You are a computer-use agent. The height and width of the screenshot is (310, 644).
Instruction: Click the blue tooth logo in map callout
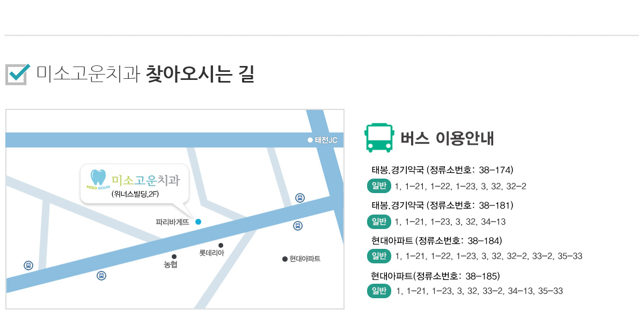(x=98, y=177)
